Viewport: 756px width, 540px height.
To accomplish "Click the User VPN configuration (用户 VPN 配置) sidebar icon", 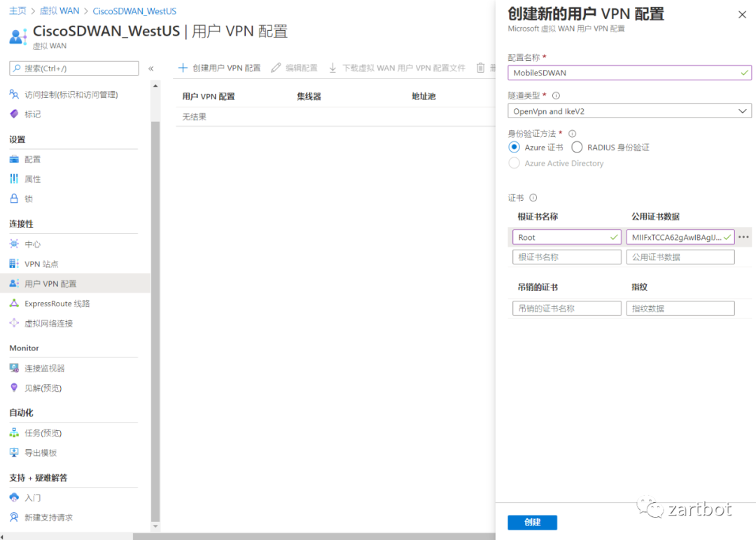I will pyautogui.click(x=14, y=283).
